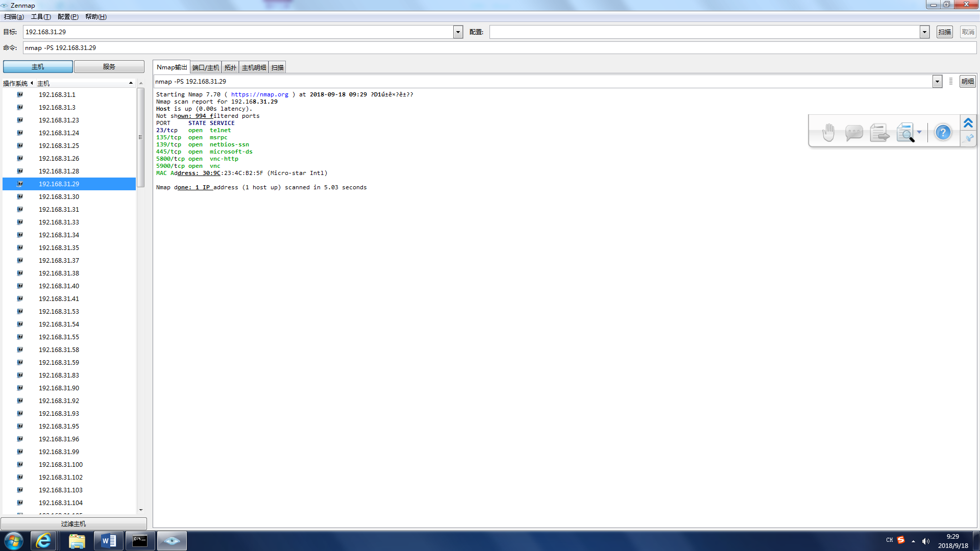Open the https://nmap.org link
Viewport: 980px width, 551px height.
[x=259, y=94]
